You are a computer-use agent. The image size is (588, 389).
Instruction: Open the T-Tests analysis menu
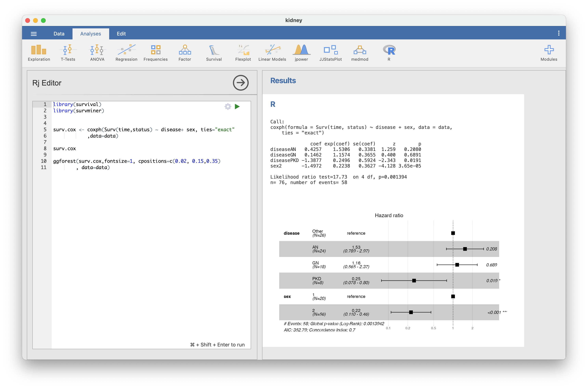click(x=68, y=53)
